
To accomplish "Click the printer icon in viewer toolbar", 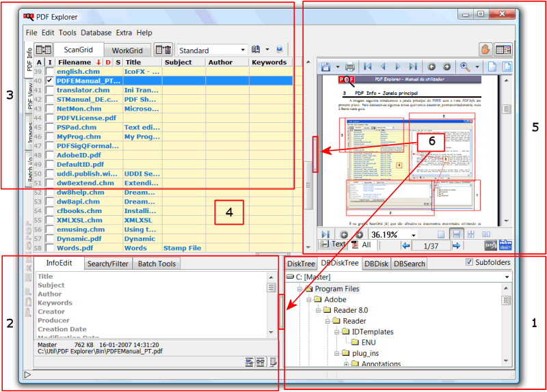I will (x=350, y=66).
